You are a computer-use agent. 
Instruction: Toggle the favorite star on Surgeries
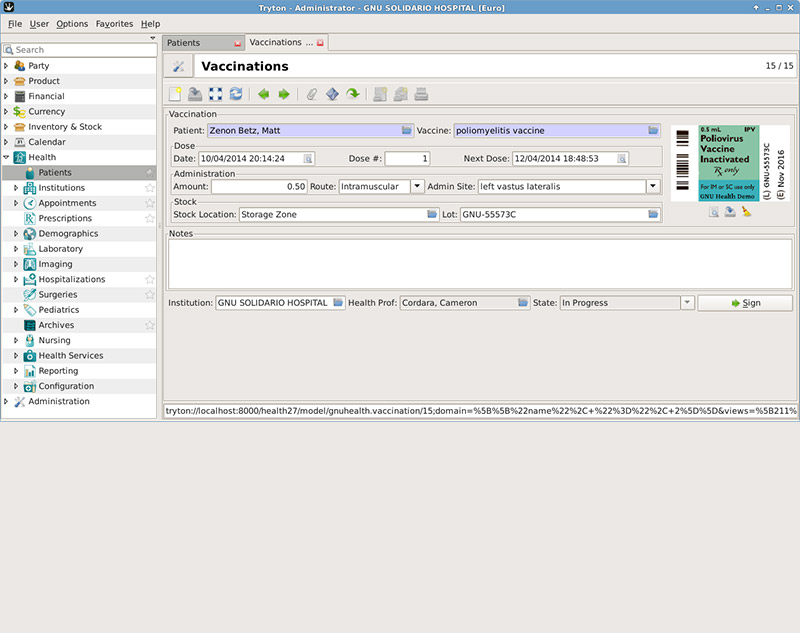coord(150,294)
